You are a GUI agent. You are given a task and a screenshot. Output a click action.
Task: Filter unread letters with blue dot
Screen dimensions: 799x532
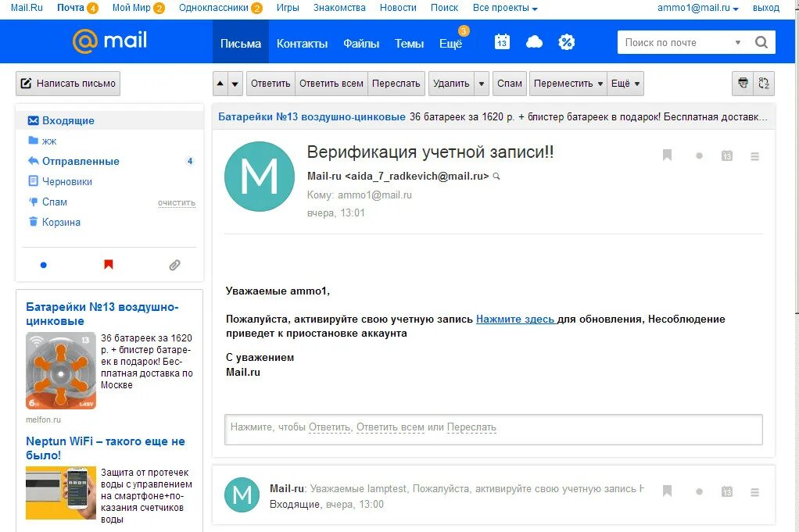tap(43, 265)
